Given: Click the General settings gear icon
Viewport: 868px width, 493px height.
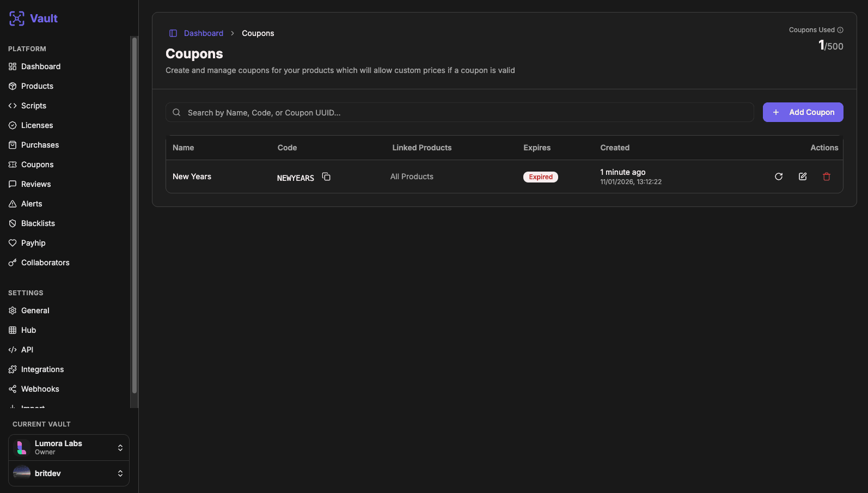Looking at the screenshot, I should (13, 311).
